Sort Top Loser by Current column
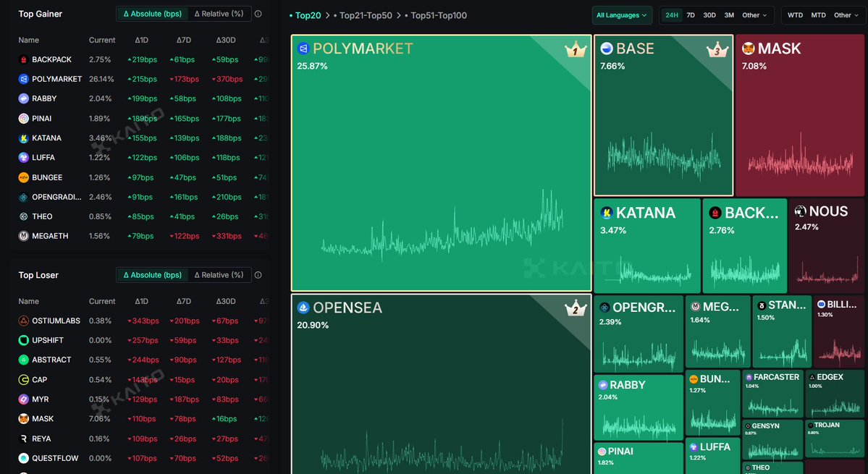868x474 pixels. 102,302
